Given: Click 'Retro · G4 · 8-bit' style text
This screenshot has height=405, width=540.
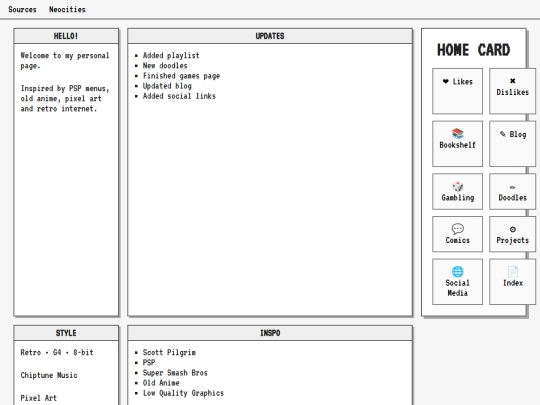Looking at the screenshot, I should point(57,352).
